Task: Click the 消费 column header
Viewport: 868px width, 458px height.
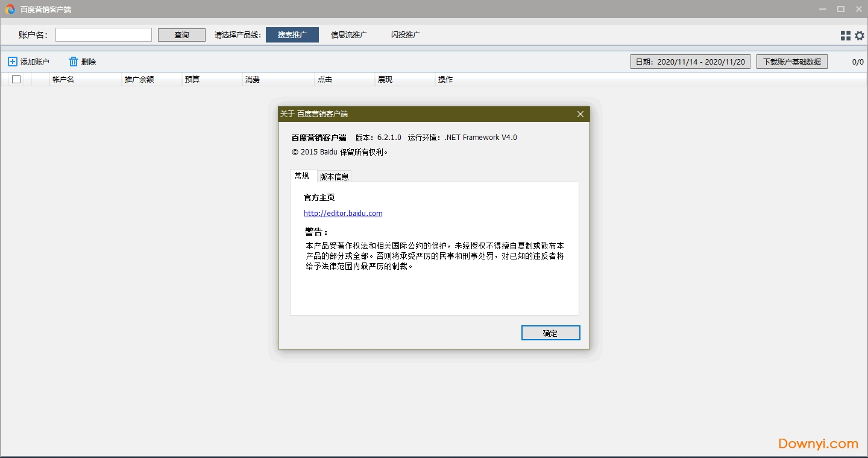Action: point(253,79)
